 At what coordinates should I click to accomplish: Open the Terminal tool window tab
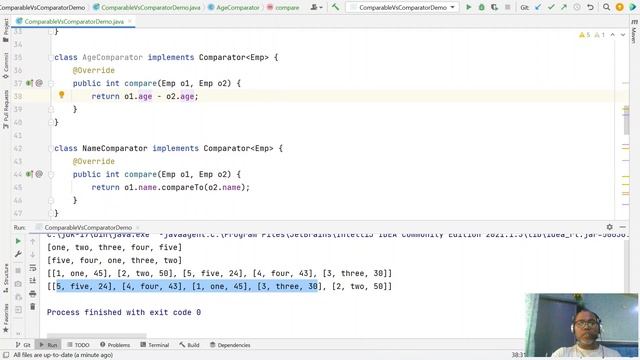coord(154,345)
